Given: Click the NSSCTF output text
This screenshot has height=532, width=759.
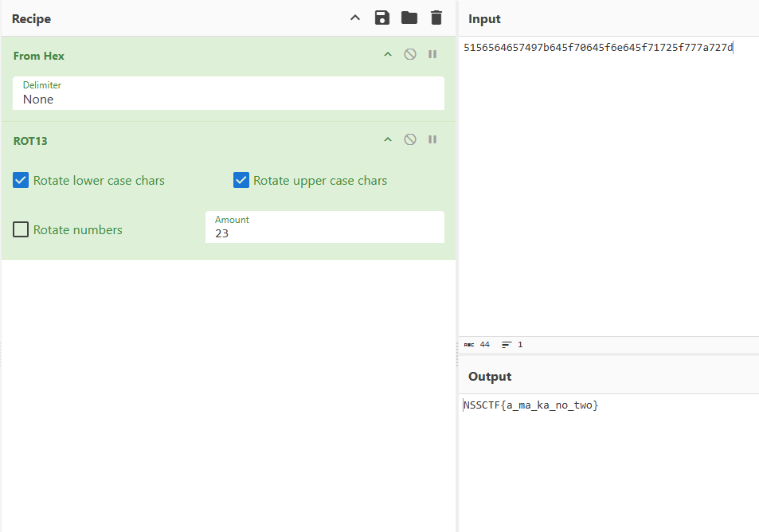Looking at the screenshot, I should [530, 405].
